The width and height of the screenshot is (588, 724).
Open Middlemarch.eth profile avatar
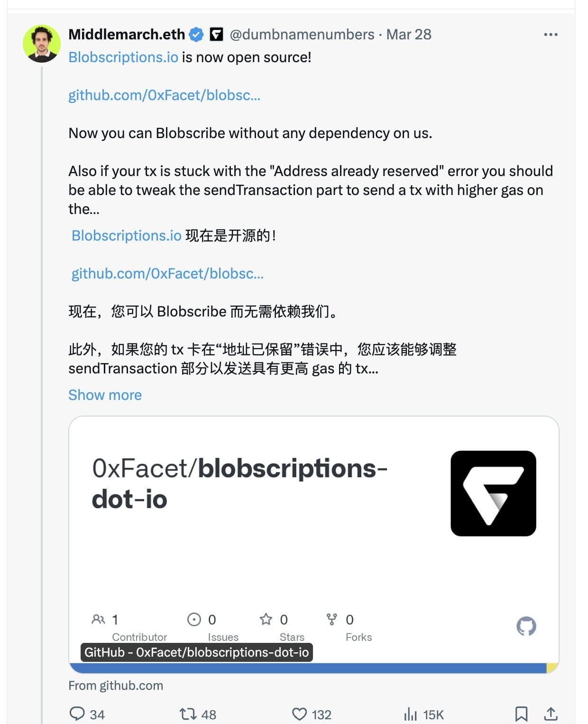pyautogui.click(x=42, y=44)
